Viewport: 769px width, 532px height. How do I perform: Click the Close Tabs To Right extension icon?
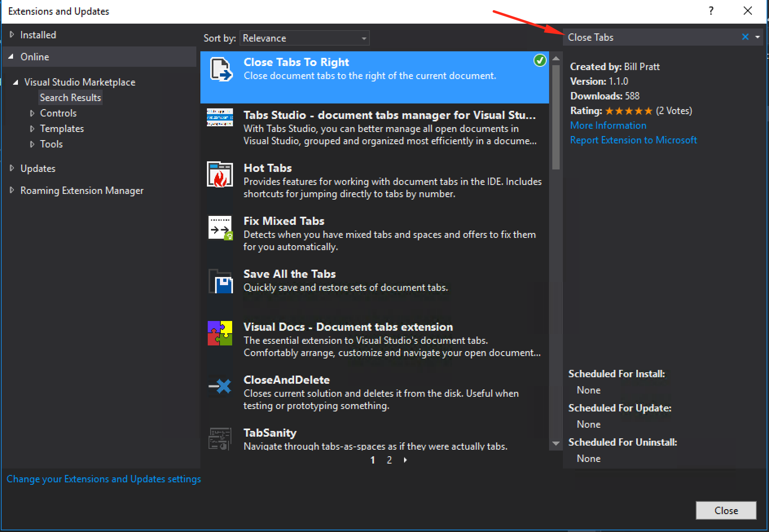click(221, 69)
